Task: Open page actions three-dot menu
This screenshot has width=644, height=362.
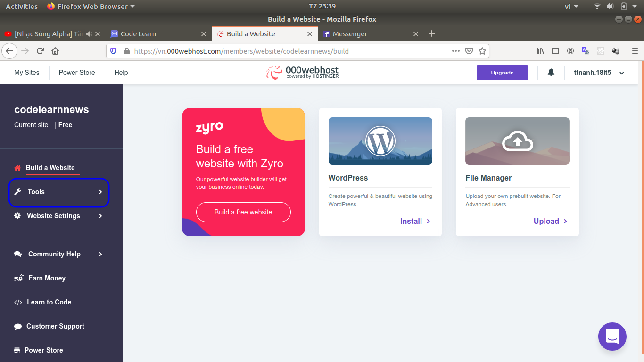Action: point(456,51)
